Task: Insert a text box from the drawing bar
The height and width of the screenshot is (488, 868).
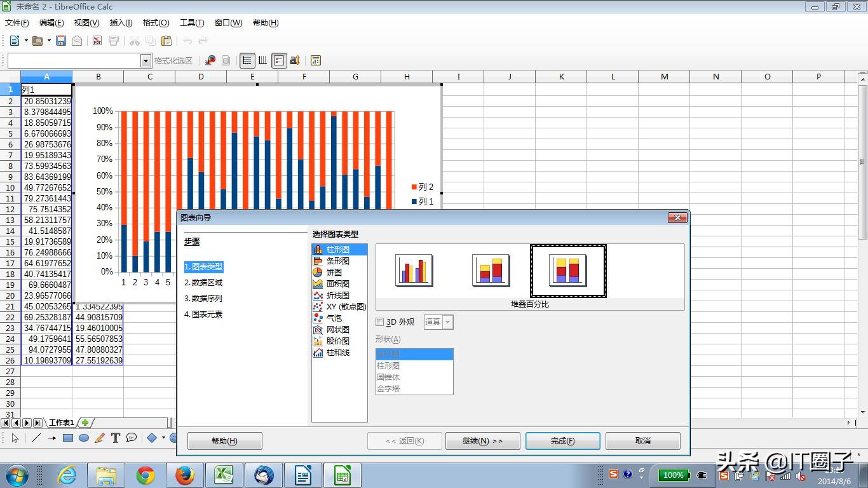Action: pyautogui.click(x=116, y=438)
